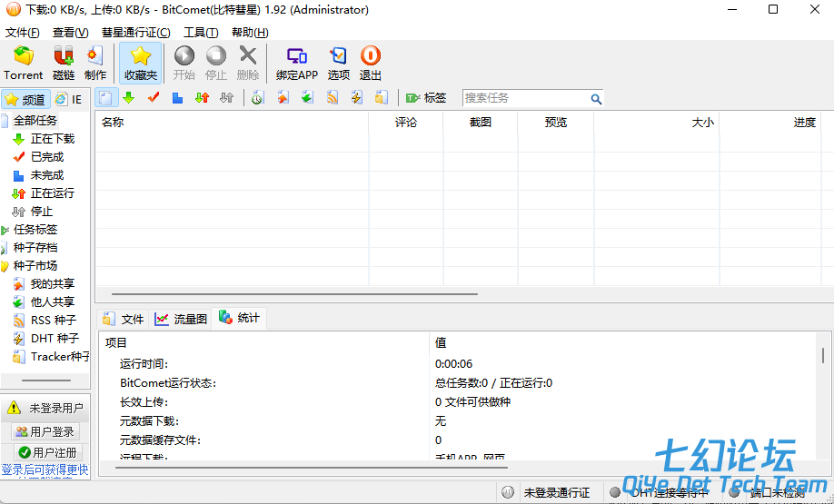This screenshot has height=504, width=834.
Task: Select Completed (已完成) in sidebar
Action: [x=47, y=157]
